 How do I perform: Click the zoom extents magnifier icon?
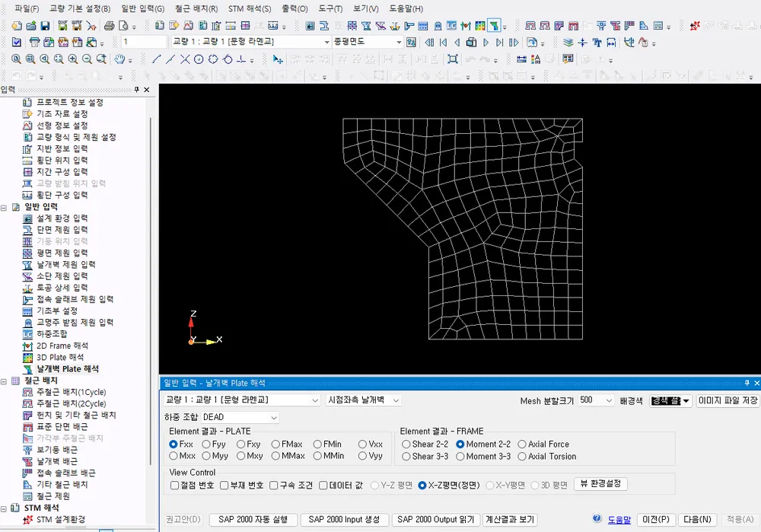coord(59,59)
